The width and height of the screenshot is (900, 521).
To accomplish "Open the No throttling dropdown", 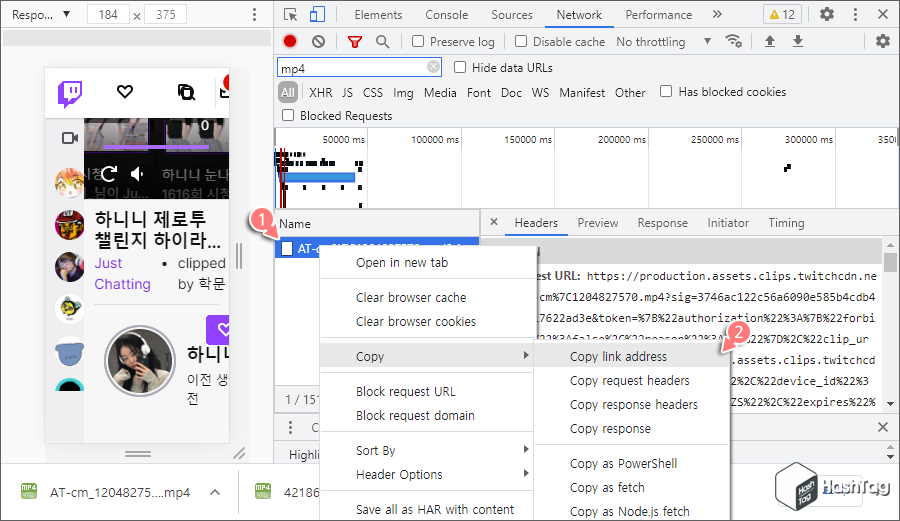I will (x=663, y=41).
